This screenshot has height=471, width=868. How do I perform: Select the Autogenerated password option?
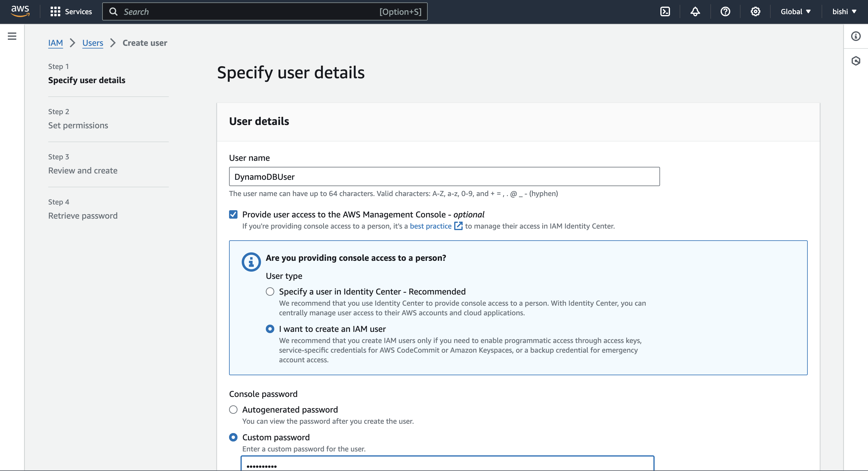tap(233, 410)
